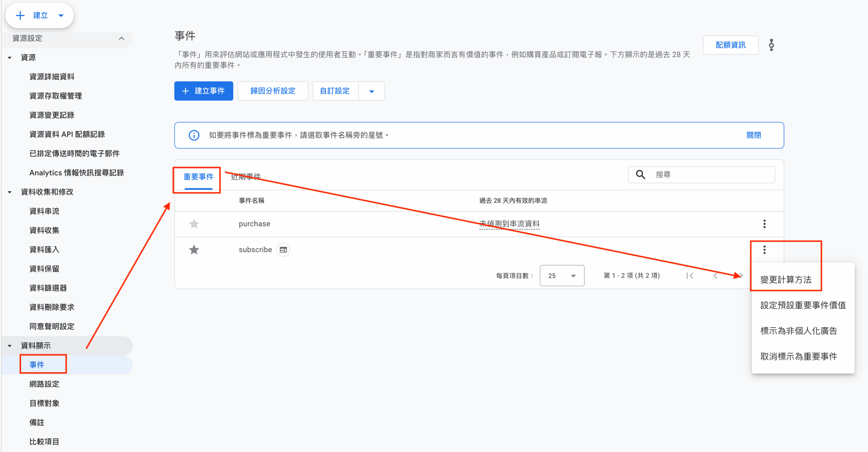Dismiss the banner via 關閉 link
The width and height of the screenshot is (868, 452).
(753, 135)
